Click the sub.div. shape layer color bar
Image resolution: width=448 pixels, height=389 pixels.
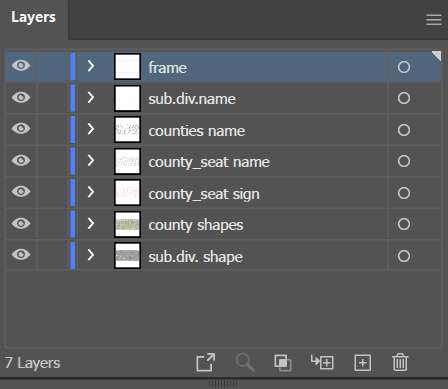point(73,255)
